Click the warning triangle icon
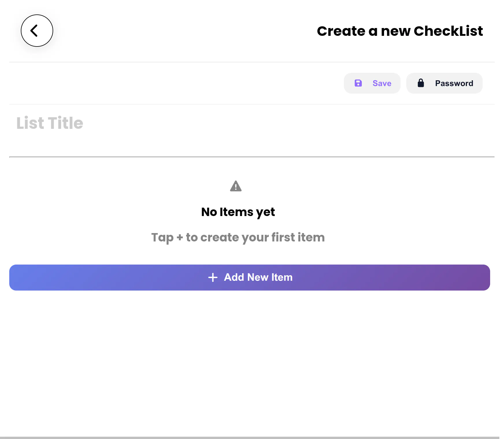 (236, 186)
